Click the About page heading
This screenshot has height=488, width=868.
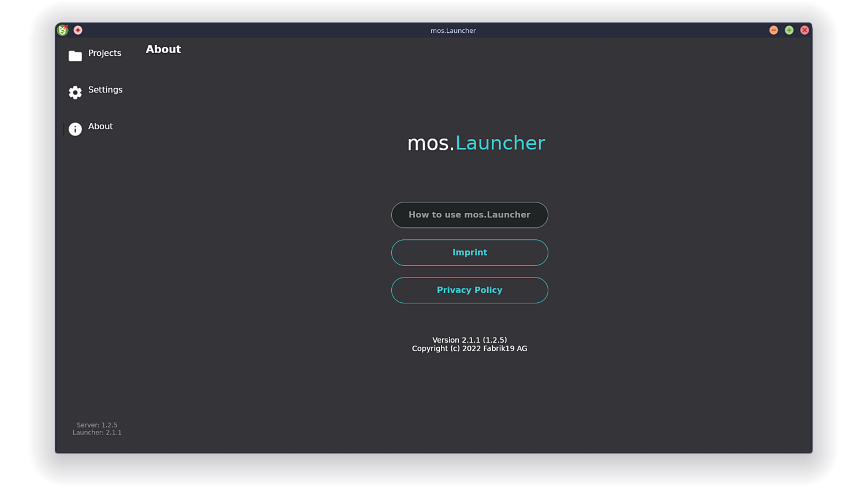coord(163,49)
